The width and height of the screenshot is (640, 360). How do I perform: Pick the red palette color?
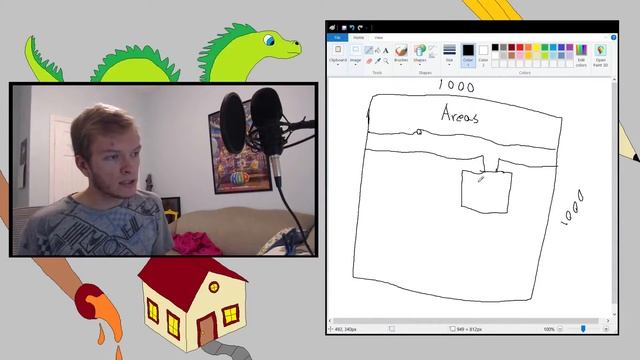[520, 47]
